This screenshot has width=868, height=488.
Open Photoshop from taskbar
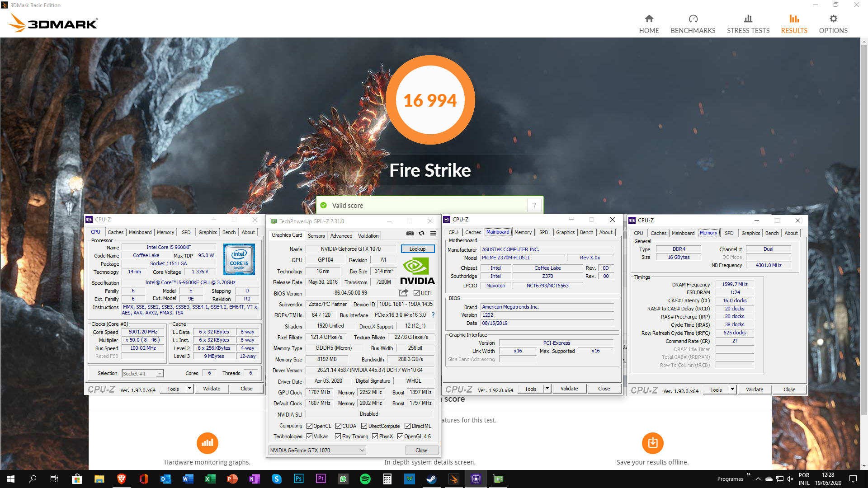point(298,479)
